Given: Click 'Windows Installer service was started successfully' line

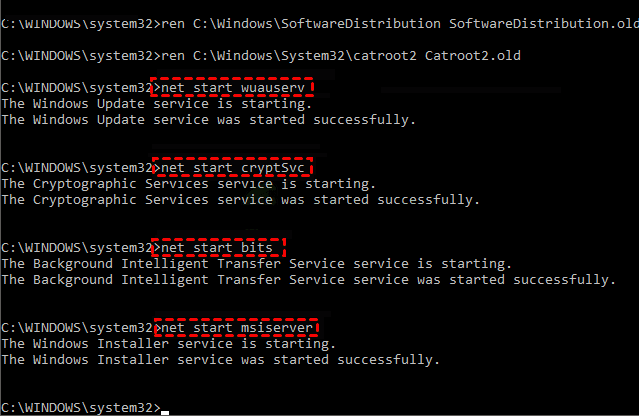Looking at the screenshot, I should coord(220,359).
